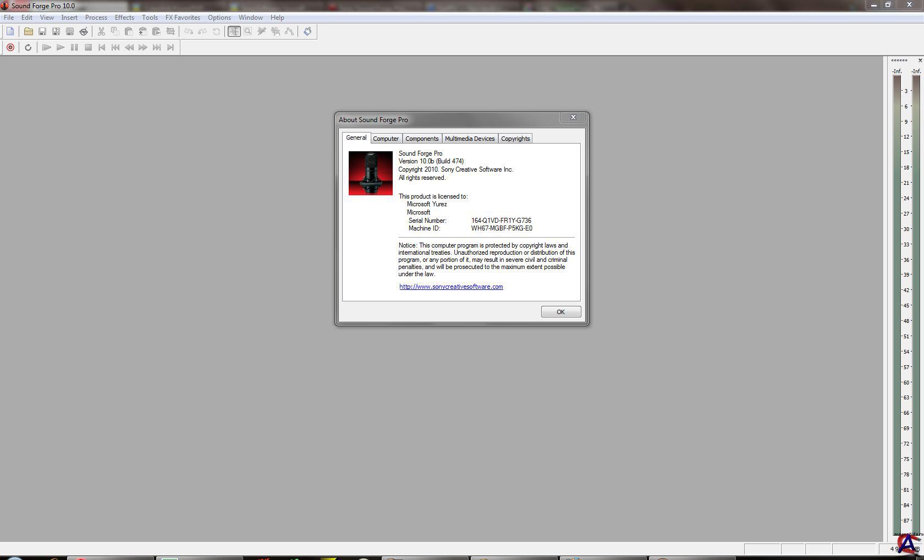Click the Cut scissors icon

(x=101, y=31)
